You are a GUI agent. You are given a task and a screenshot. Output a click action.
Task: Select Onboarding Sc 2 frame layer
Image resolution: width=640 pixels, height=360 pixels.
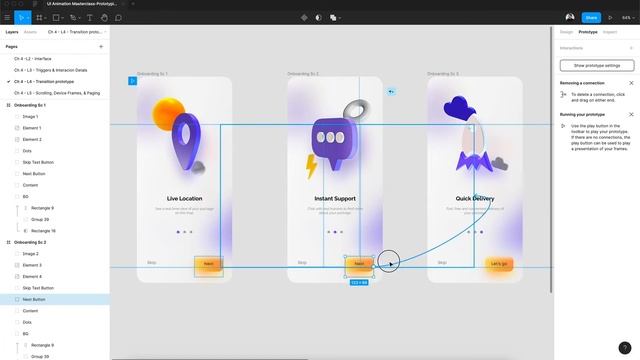tap(30, 242)
